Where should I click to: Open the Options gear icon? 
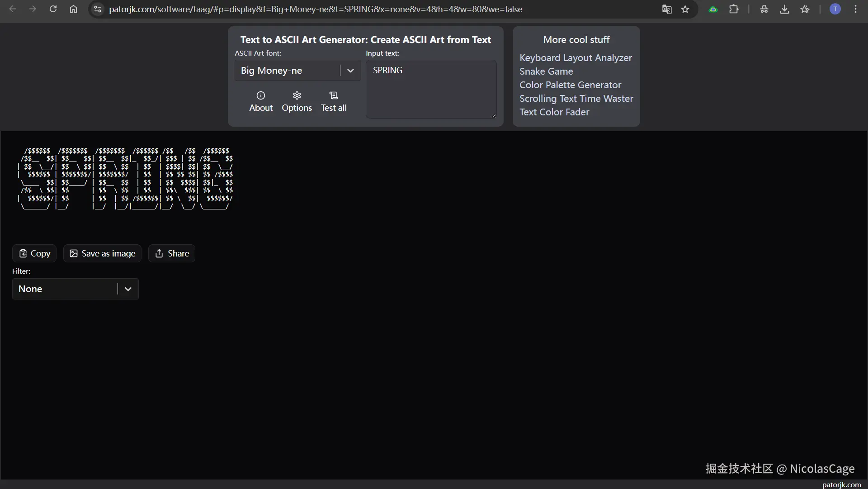tap(297, 95)
